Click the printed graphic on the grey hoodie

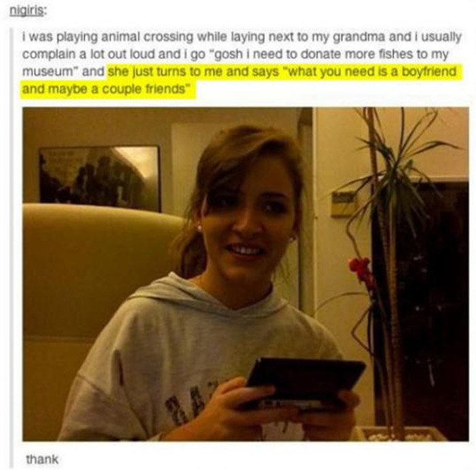coord(188,402)
